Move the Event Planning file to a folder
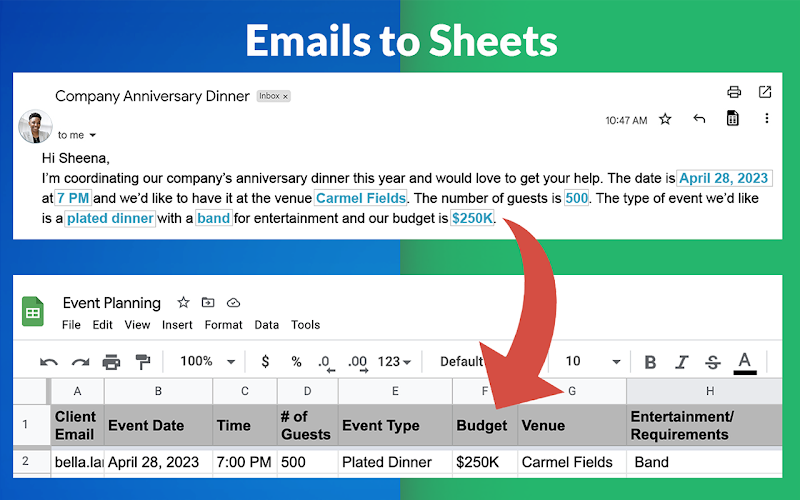 (208, 303)
